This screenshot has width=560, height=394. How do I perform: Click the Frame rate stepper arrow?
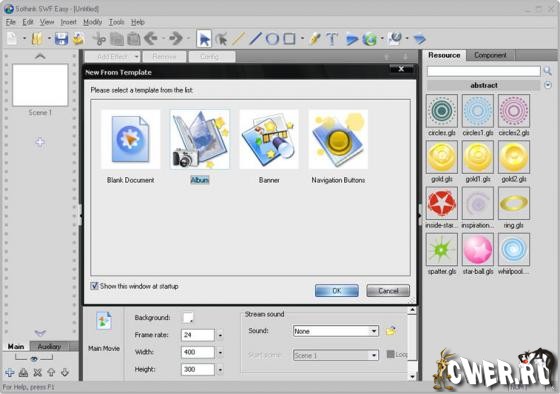pyautogui.click(x=220, y=335)
